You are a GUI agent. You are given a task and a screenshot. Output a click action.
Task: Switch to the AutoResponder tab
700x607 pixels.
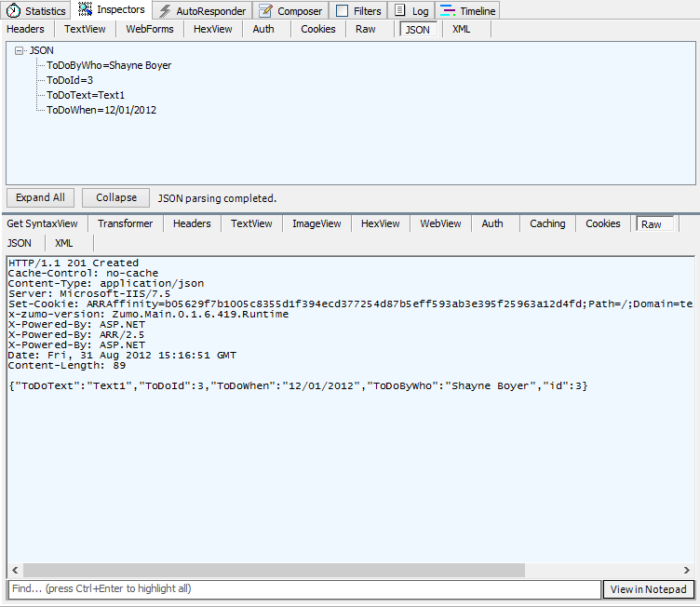pos(202,11)
